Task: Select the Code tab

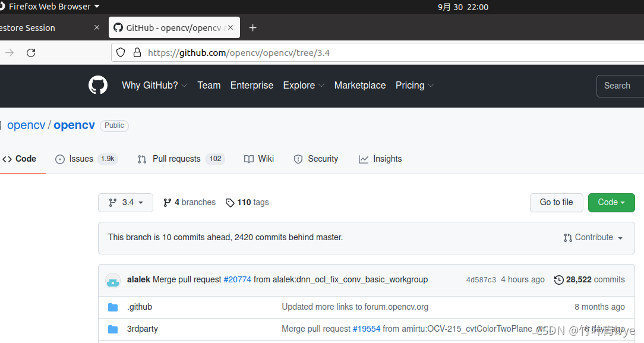Action: click(19, 159)
